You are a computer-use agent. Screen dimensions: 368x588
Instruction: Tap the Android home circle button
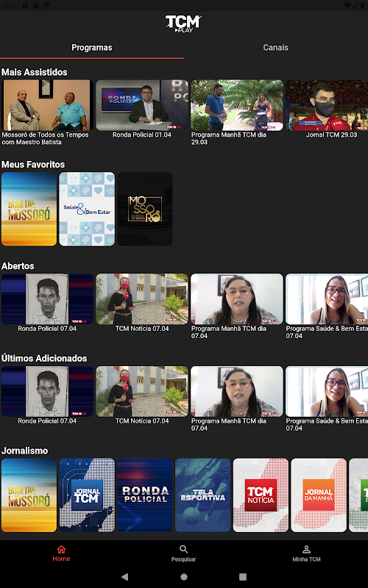pyautogui.click(x=184, y=577)
